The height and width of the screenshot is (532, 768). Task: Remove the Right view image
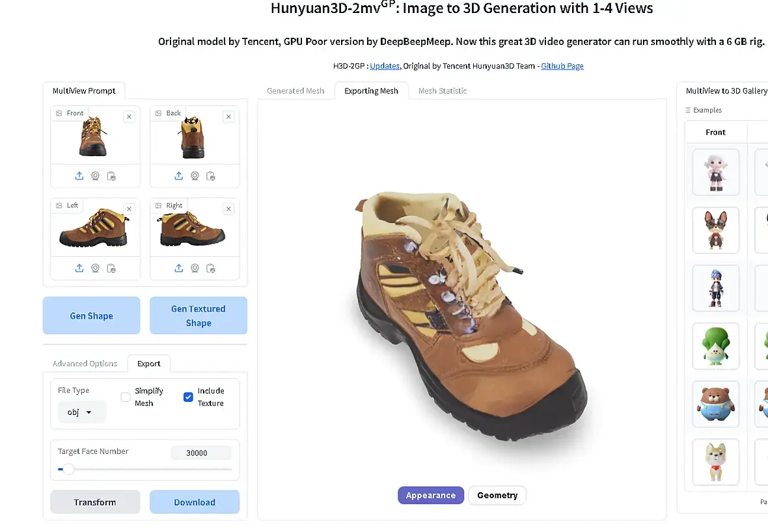pyautogui.click(x=228, y=209)
